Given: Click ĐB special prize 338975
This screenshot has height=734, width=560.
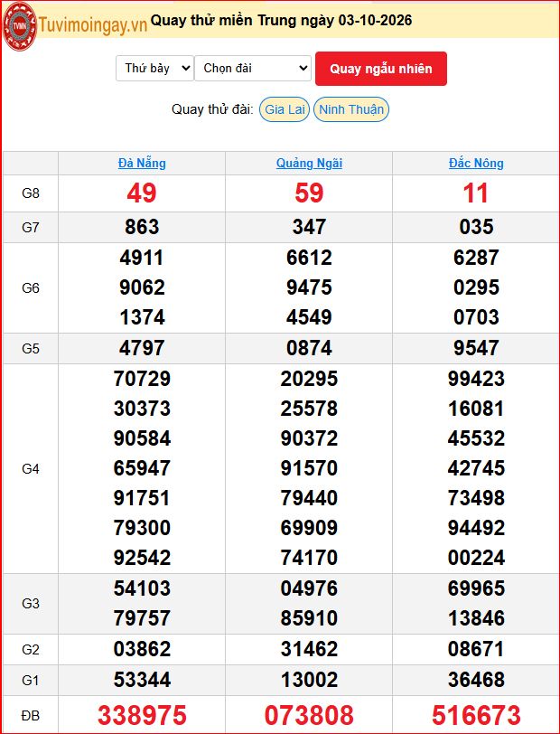Looking at the screenshot, I should tap(142, 715).
